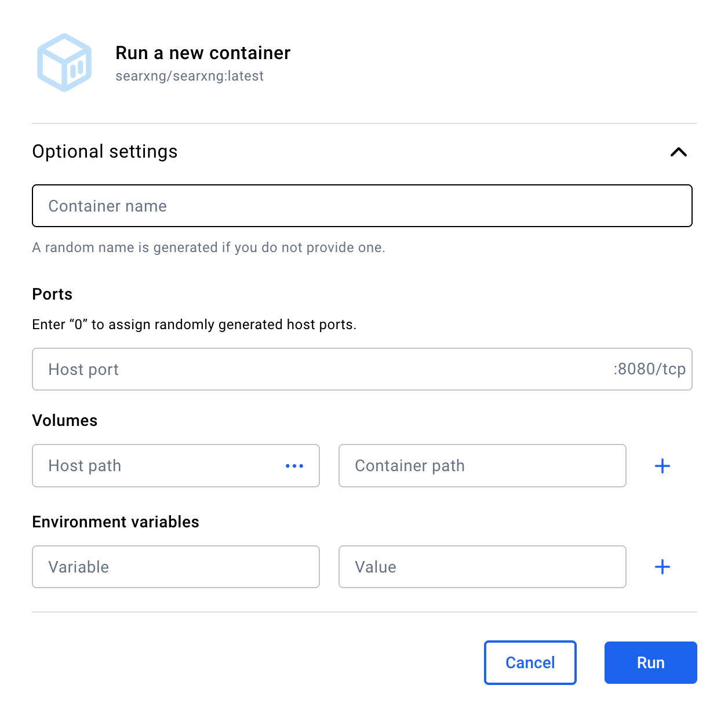Click the Variable name field
Viewport: 728px width, 707px height.
coord(176,567)
